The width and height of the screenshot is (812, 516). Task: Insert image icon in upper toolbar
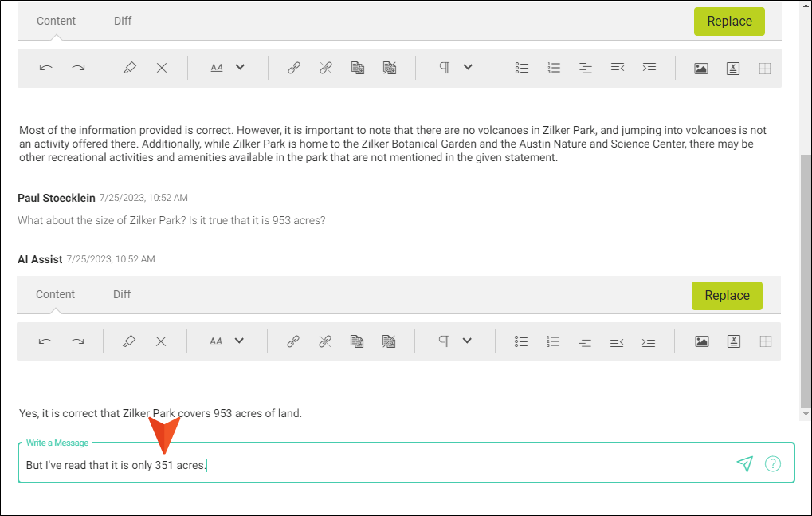701,69
